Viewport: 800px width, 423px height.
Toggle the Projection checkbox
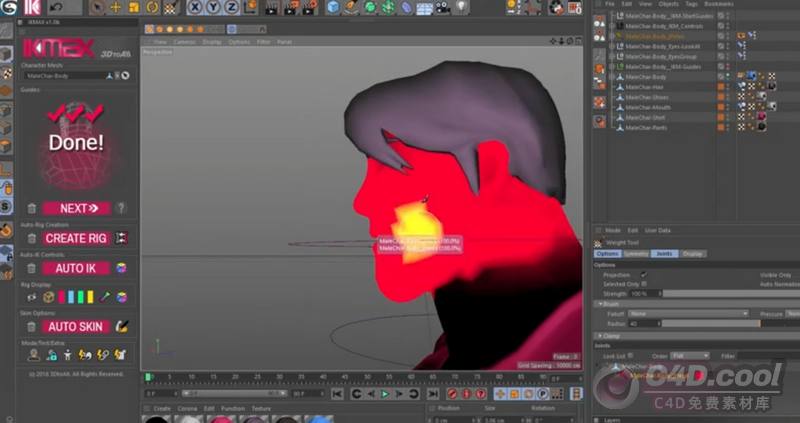coord(644,275)
